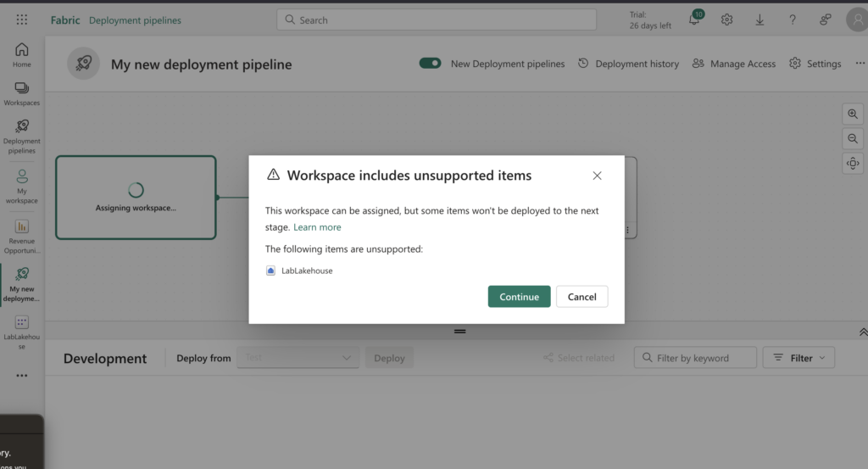This screenshot has height=469, width=868.
Task: Open Workspaces in the sidebar
Action: [x=21, y=93]
